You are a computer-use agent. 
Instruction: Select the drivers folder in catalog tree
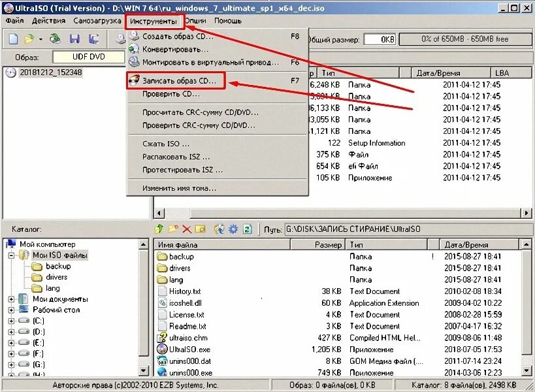click(56, 277)
